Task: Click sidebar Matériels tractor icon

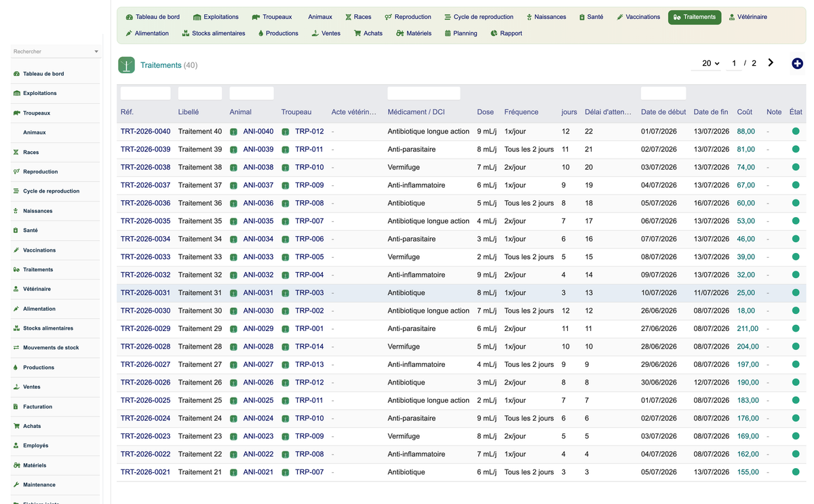Action: click(x=16, y=465)
